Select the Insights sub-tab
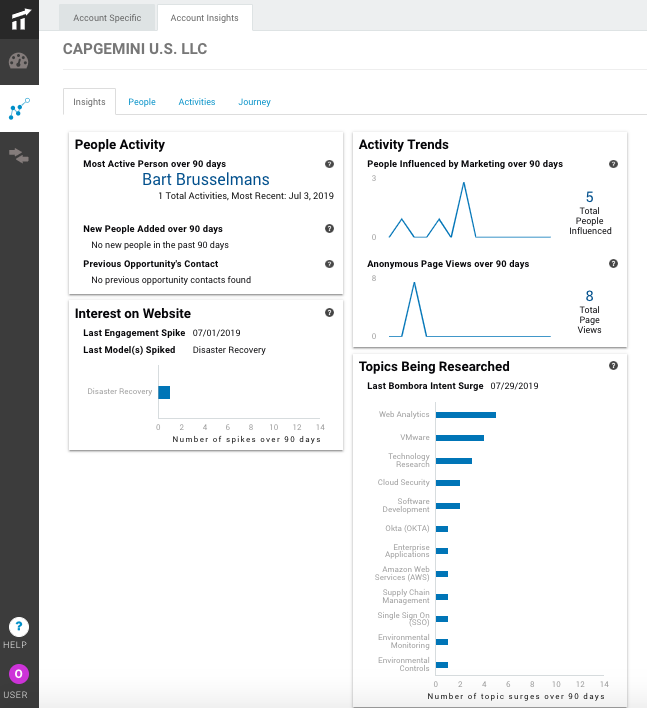Viewport: 647px width, 708px height. click(89, 102)
